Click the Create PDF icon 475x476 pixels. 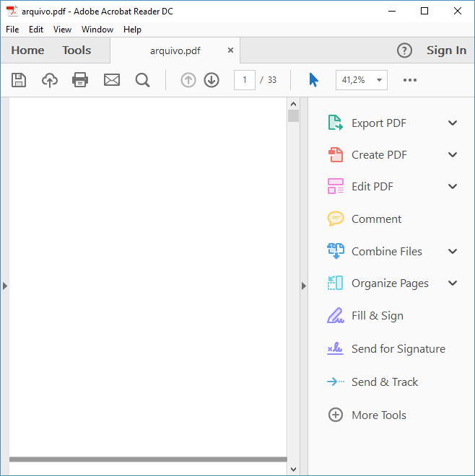pyautogui.click(x=336, y=154)
